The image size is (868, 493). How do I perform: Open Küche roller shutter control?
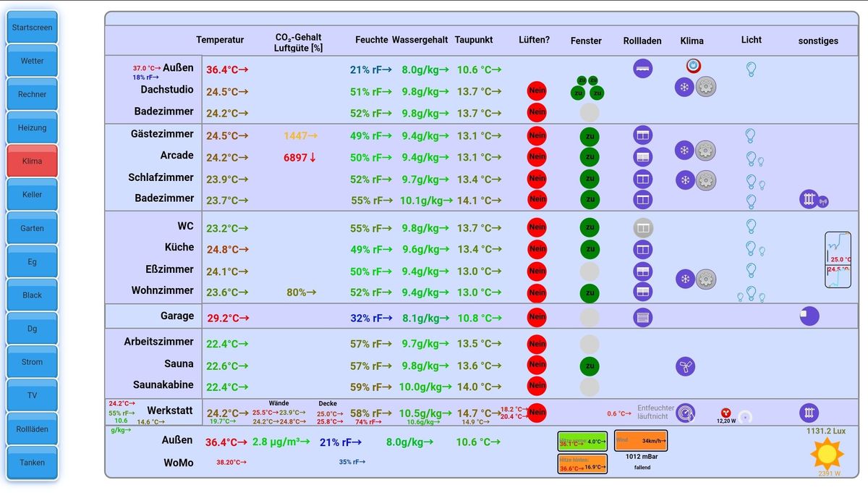(x=642, y=250)
